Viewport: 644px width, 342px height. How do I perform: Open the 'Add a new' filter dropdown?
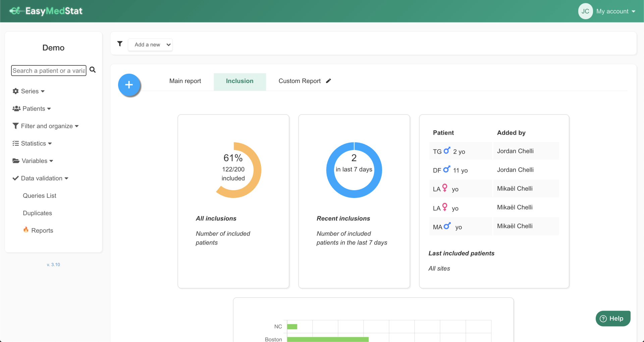pos(150,45)
